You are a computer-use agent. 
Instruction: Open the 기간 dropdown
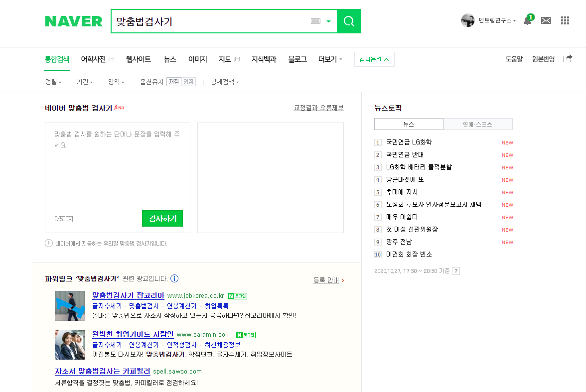tap(85, 82)
